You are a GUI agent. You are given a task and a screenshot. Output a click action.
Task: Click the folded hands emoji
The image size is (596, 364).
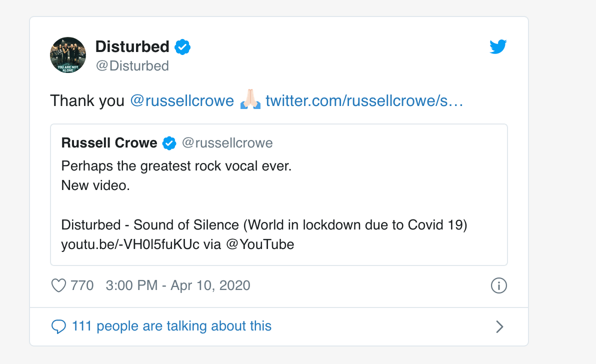(x=250, y=100)
